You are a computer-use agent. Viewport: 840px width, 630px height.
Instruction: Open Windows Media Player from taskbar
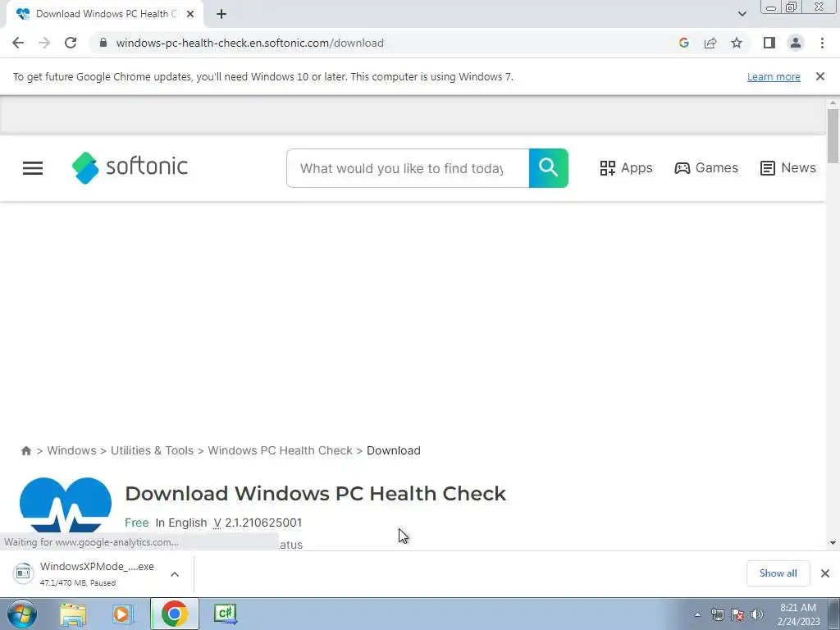122,614
